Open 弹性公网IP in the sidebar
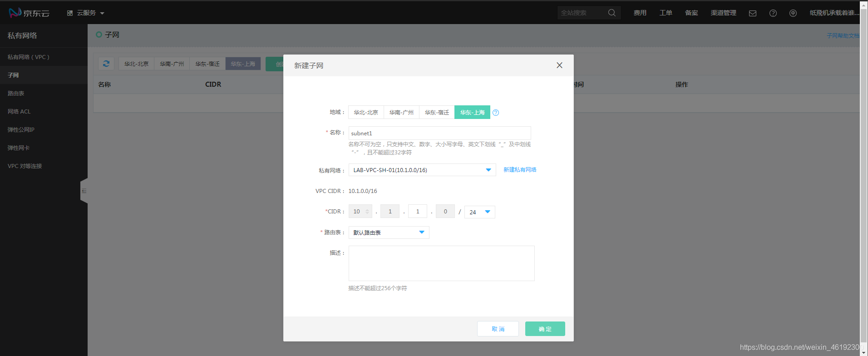The height and width of the screenshot is (356, 868). point(44,129)
